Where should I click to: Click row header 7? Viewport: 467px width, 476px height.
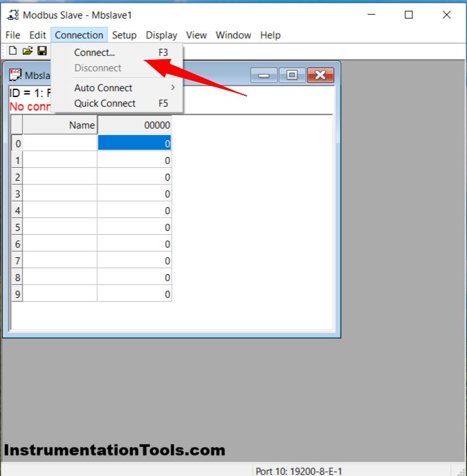(17, 260)
